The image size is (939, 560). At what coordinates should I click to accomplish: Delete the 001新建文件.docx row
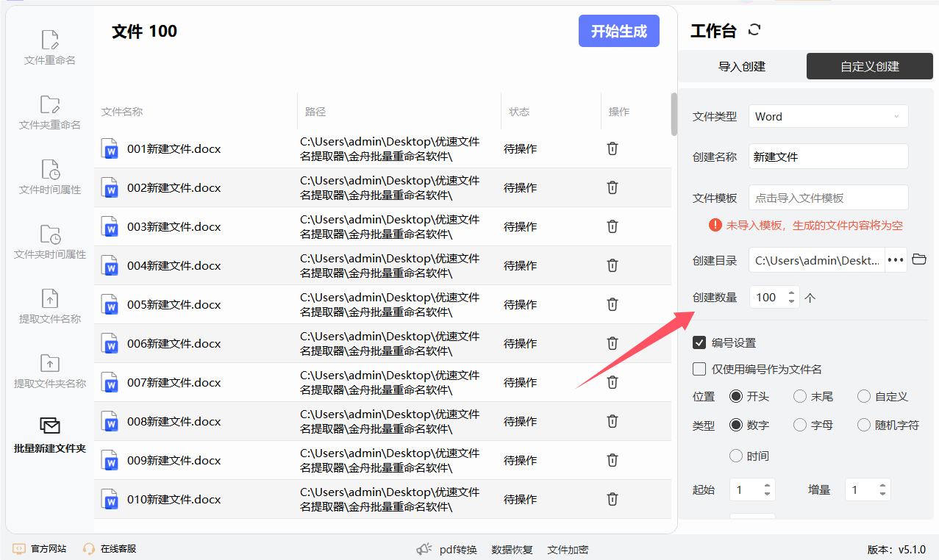[x=612, y=148]
